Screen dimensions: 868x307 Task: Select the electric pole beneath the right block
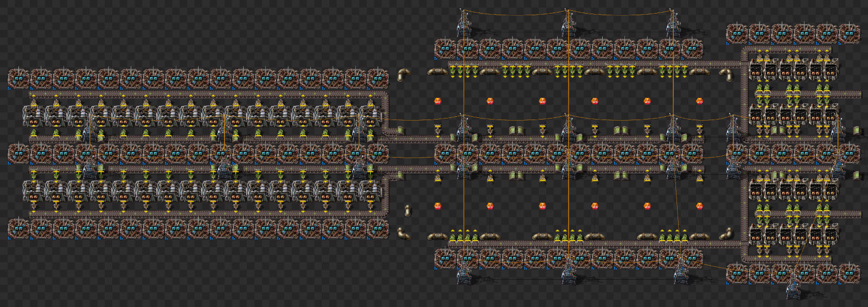(793, 284)
